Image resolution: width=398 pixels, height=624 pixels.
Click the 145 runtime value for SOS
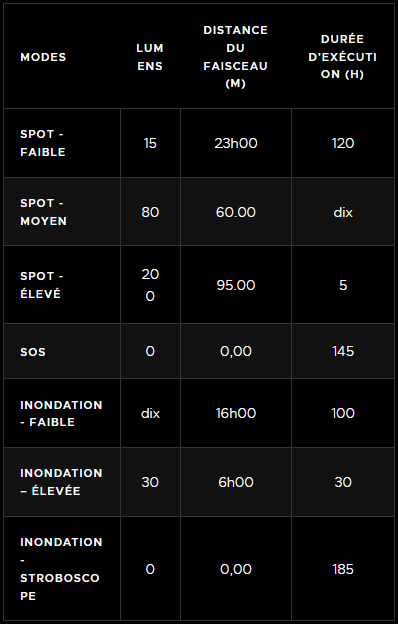click(x=343, y=351)
